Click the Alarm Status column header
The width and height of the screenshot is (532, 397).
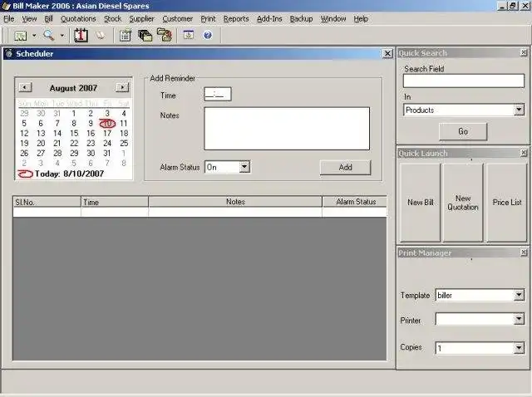(x=355, y=202)
